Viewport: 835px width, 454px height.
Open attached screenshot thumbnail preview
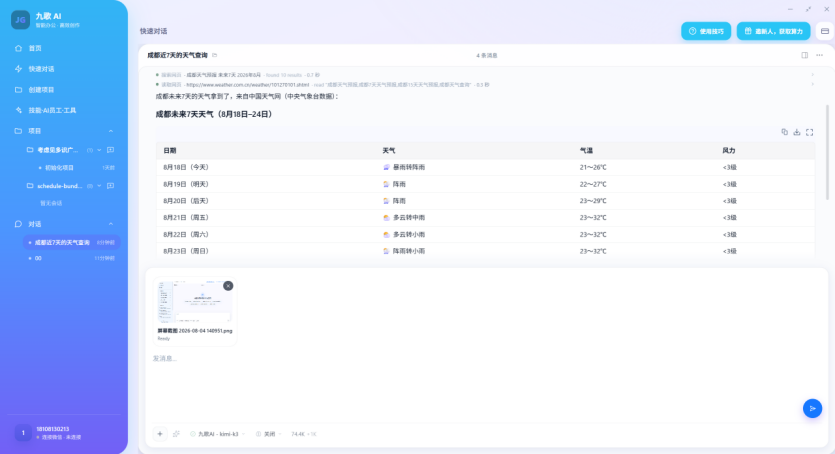click(x=195, y=301)
